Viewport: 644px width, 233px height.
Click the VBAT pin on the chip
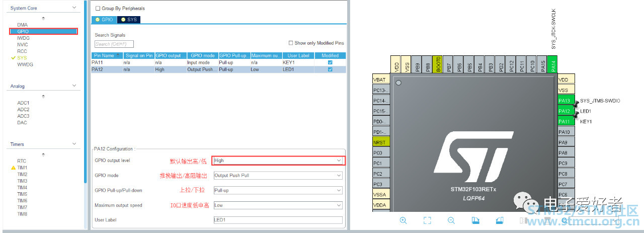(380, 80)
